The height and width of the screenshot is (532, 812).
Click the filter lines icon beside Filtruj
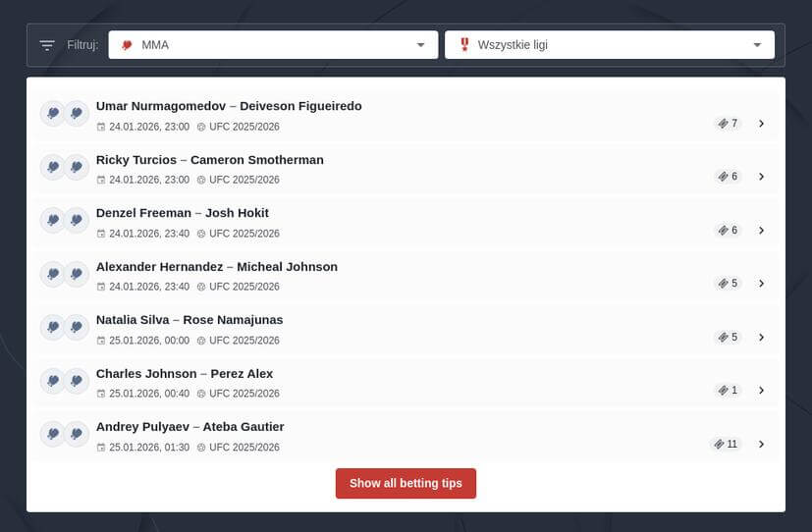click(x=47, y=45)
